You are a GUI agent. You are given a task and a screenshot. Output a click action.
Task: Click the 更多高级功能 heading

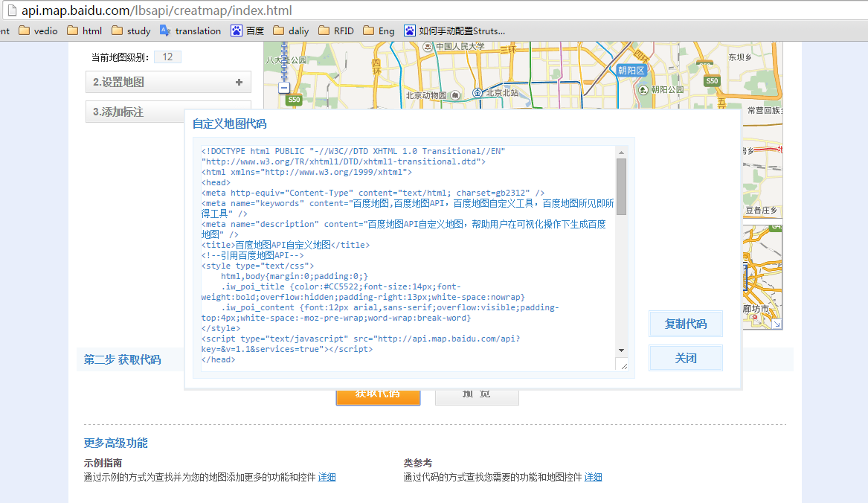[116, 443]
